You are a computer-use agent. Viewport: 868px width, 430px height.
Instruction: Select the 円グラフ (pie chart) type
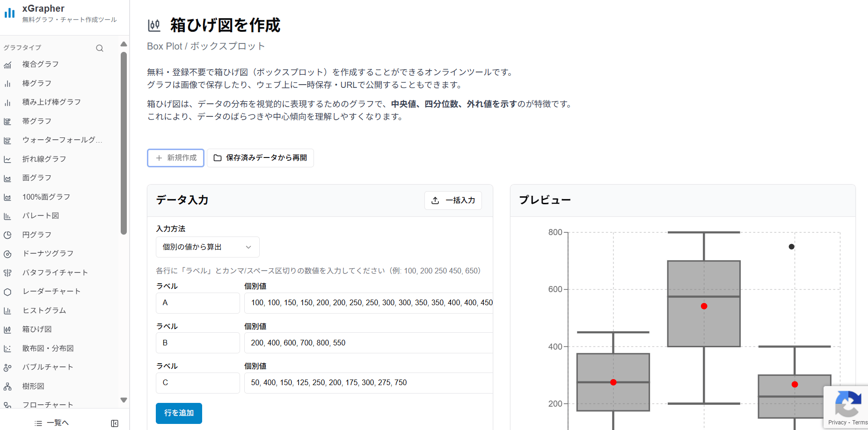point(37,235)
